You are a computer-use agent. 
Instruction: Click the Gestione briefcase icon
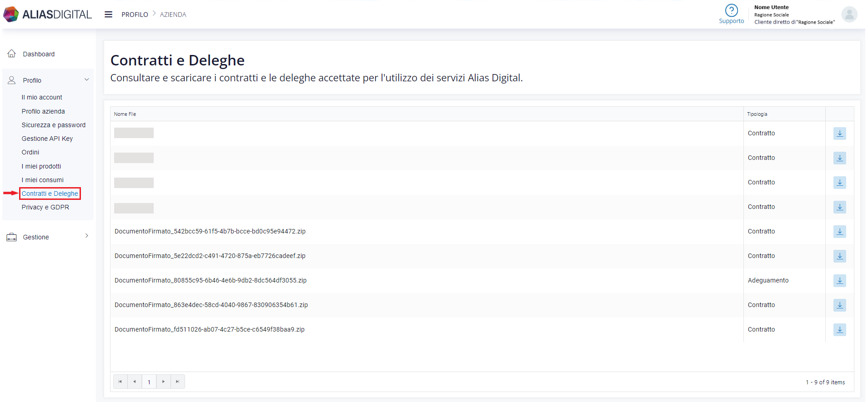click(12, 237)
